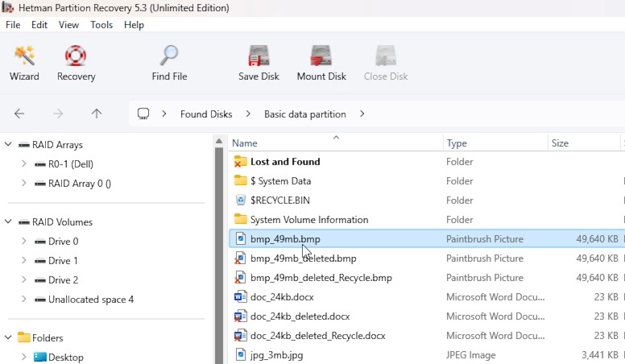Click System Volume Information folder icon

(x=240, y=219)
